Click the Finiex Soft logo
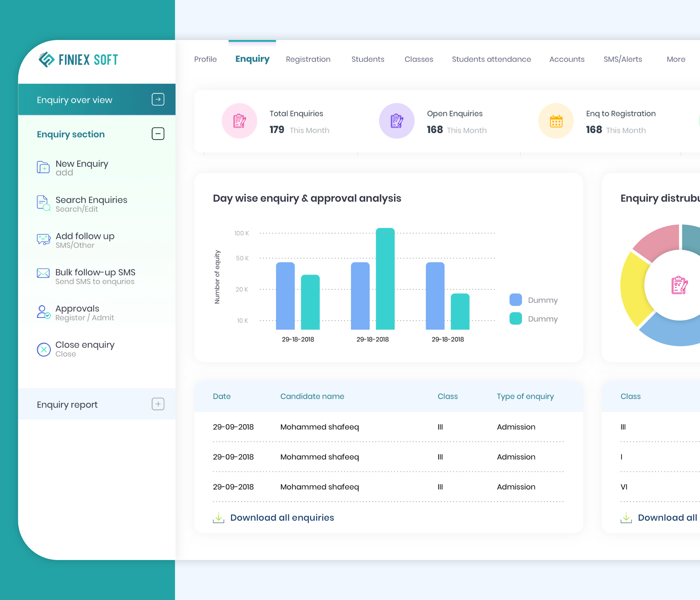 click(x=78, y=60)
